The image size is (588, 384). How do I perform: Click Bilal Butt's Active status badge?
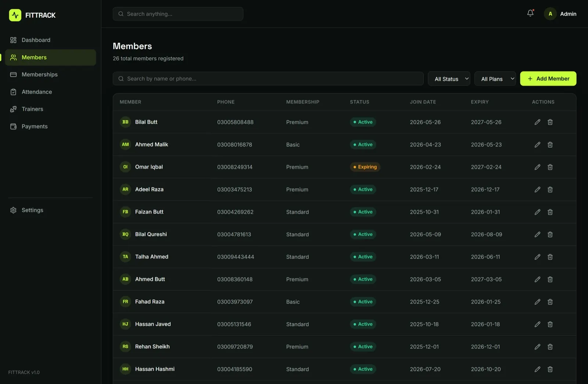click(x=363, y=122)
